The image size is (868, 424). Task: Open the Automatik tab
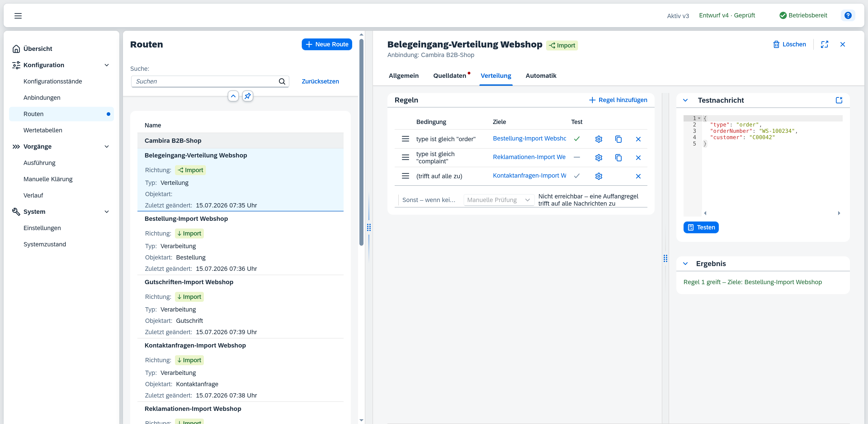541,76
